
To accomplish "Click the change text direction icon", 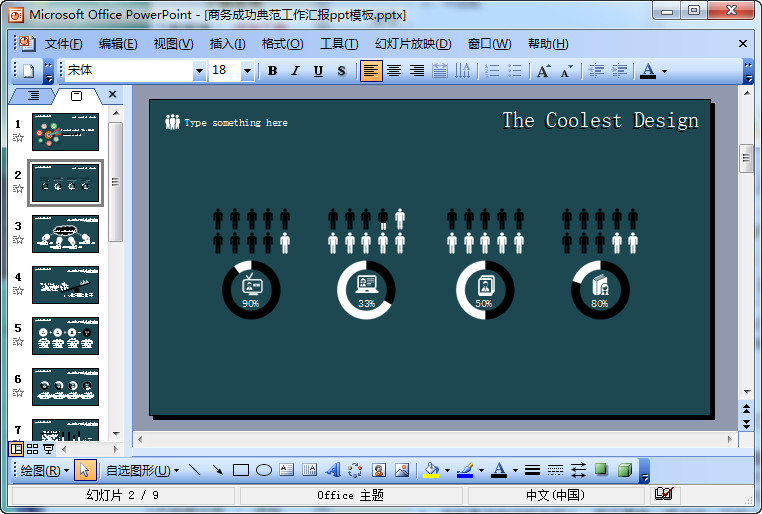I will 462,71.
